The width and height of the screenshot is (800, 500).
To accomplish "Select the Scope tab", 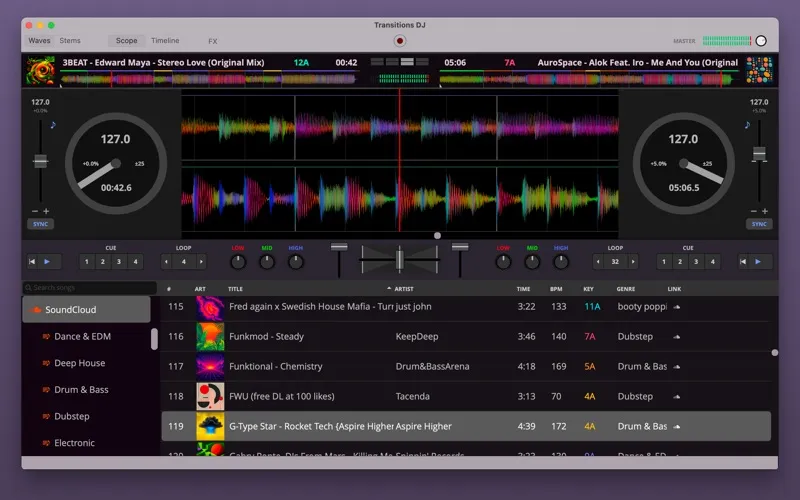I will coord(127,40).
